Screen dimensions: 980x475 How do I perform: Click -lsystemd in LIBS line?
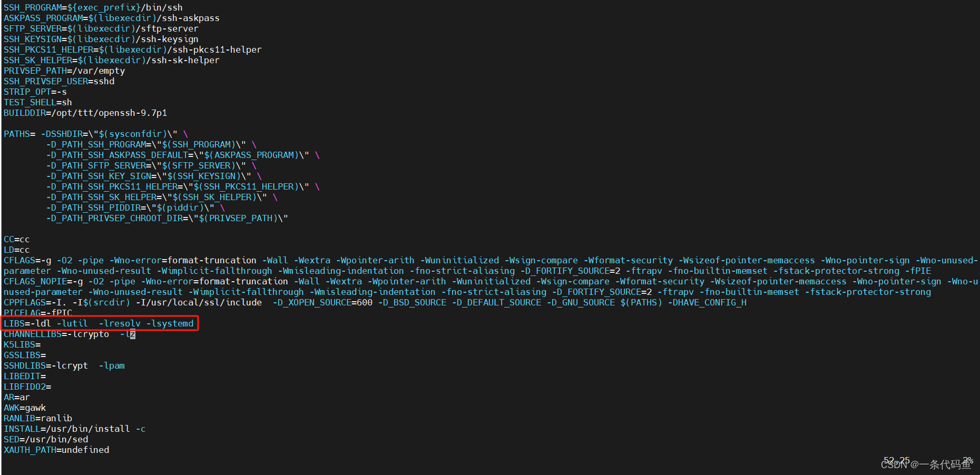[x=170, y=323]
